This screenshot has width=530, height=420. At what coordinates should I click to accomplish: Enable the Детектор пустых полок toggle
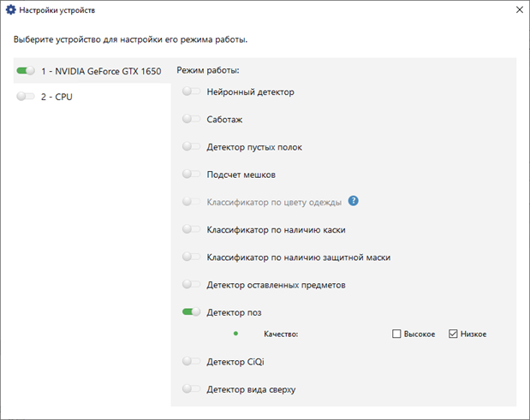pos(191,146)
